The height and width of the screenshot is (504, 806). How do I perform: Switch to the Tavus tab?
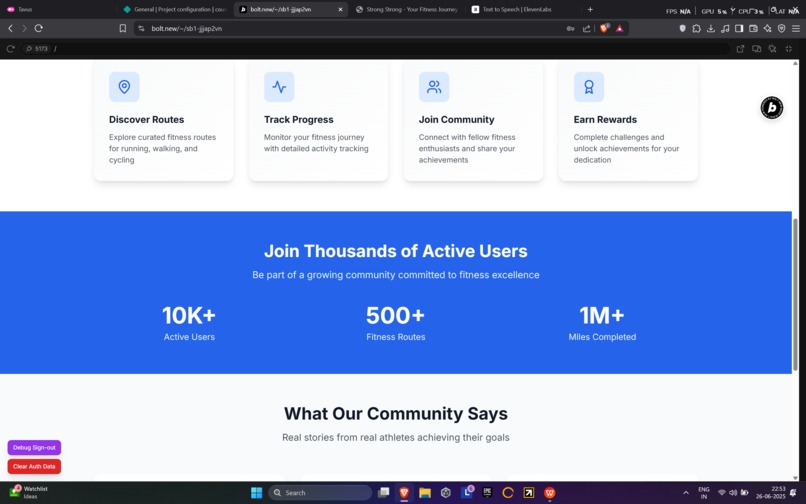click(x=57, y=9)
